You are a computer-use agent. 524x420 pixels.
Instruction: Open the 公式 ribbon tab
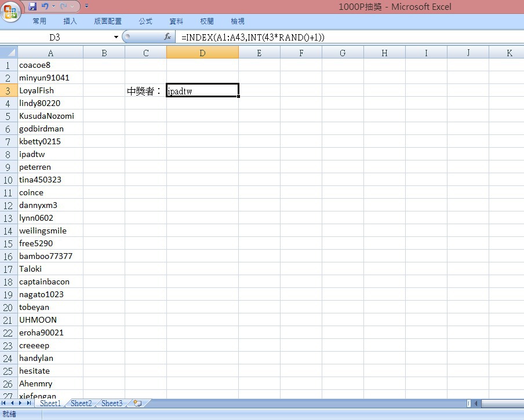tap(145, 21)
